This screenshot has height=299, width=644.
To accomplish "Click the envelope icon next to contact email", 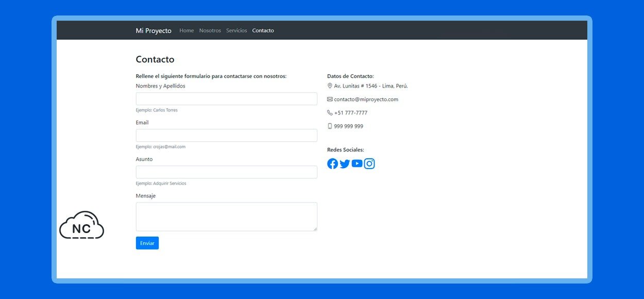I will tap(330, 99).
